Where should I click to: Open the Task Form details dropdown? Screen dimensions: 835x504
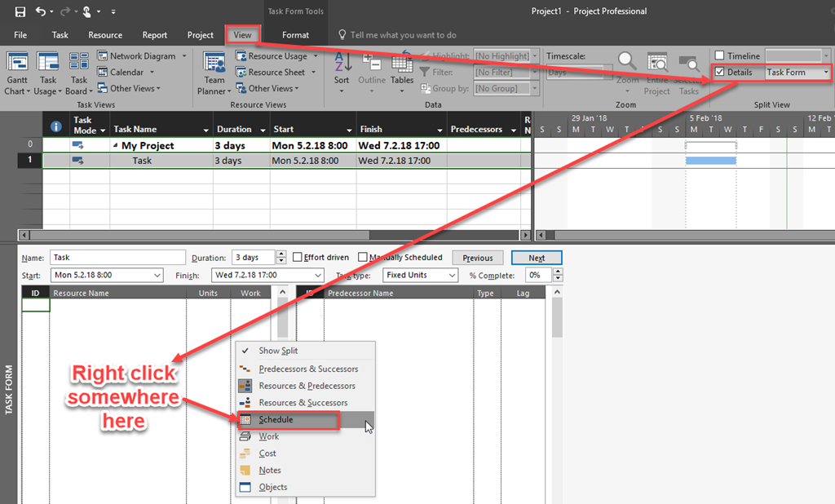[x=826, y=73]
